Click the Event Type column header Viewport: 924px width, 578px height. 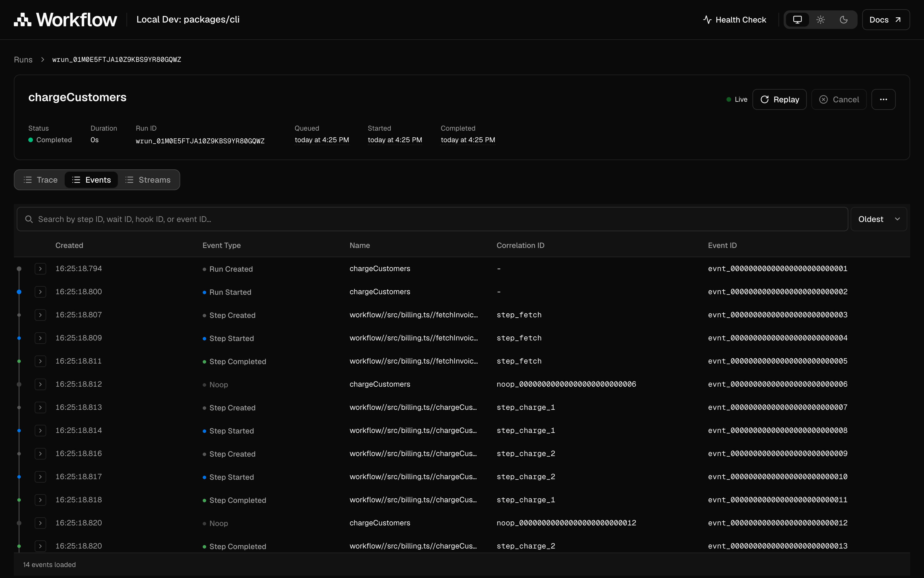tap(221, 245)
